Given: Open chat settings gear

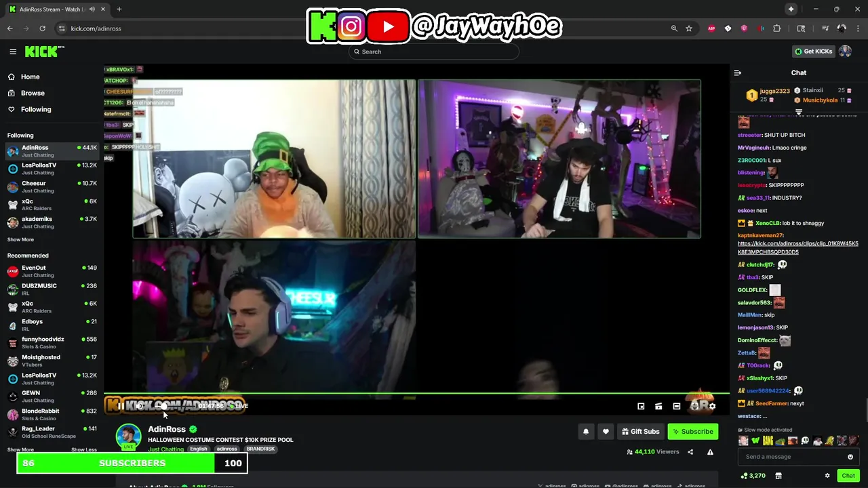Looking at the screenshot, I should point(827,476).
